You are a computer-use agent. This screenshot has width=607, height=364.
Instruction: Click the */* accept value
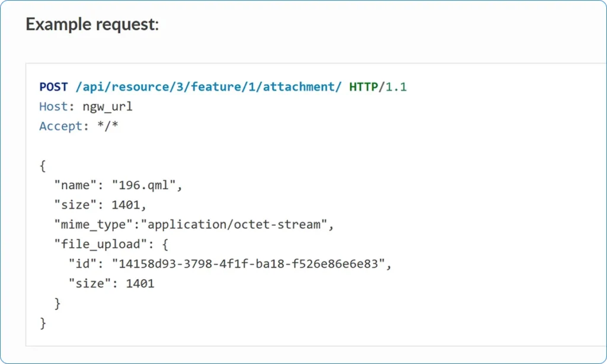pos(104,126)
